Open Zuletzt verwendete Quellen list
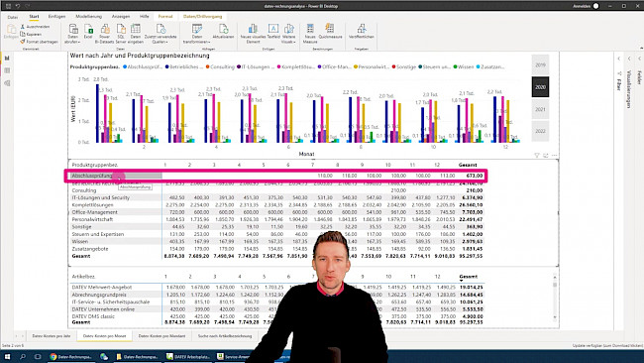 point(161,34)
